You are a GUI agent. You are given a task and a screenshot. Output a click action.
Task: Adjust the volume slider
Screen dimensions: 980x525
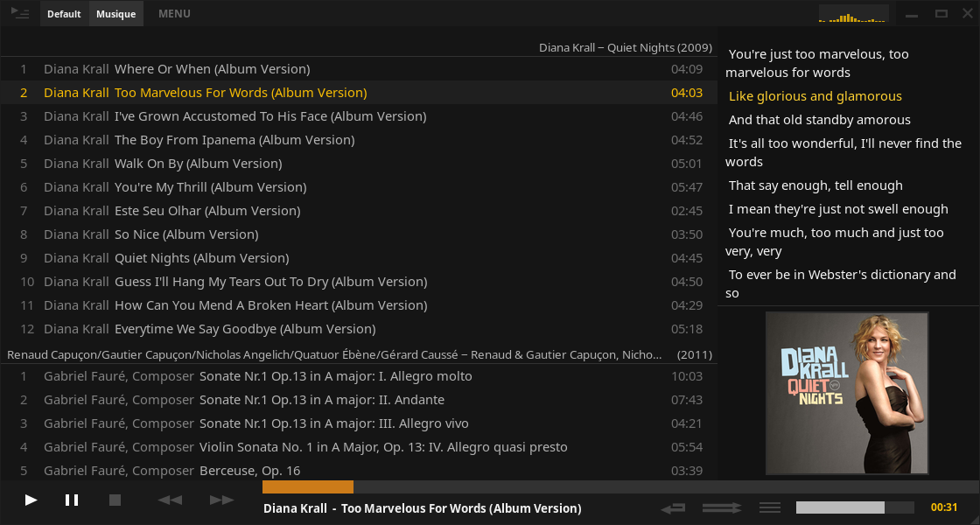pos(854,507)
